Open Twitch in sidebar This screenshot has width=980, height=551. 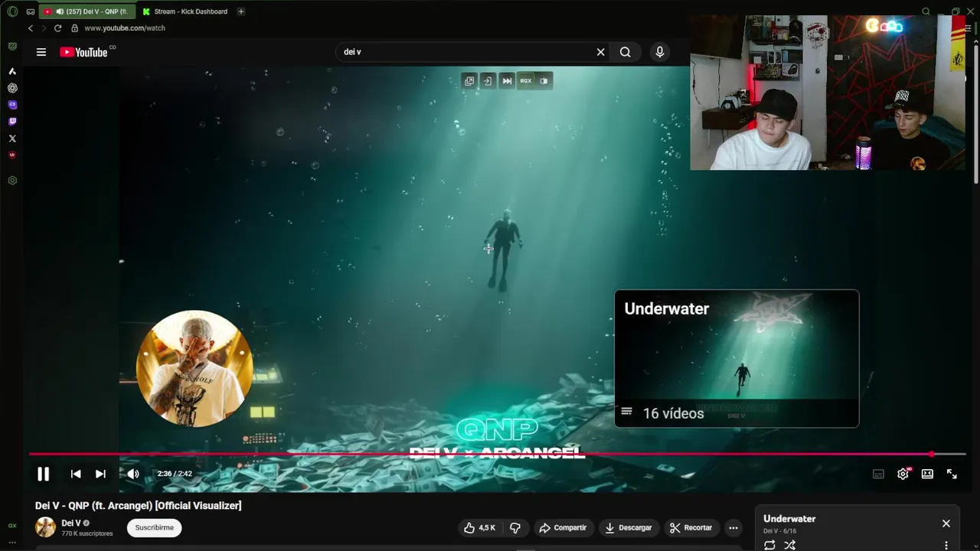pos(12,122)
